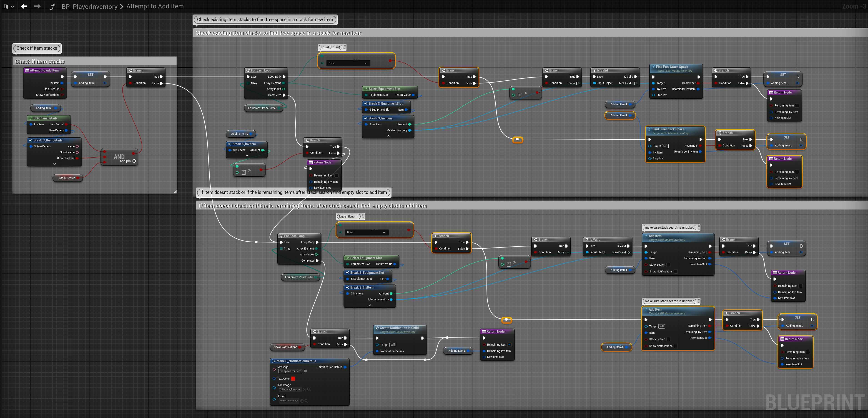868x418 pixels.
Task: Click use-selected arrow icon beside Sound asset
Action: 302,401
